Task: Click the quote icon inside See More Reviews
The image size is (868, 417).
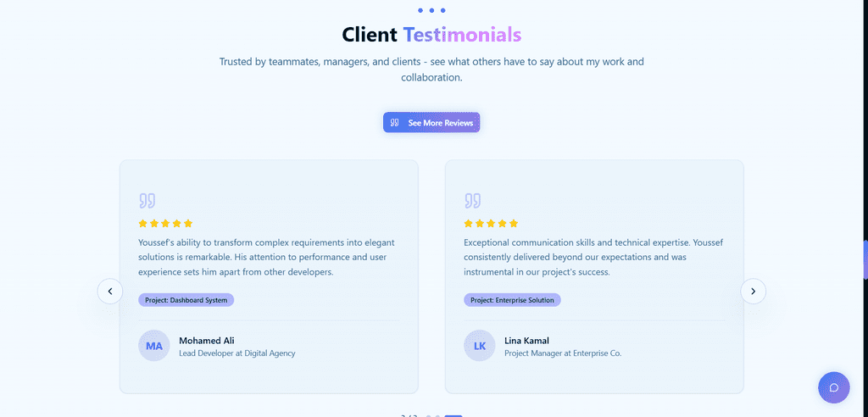Action: [394, 123]
